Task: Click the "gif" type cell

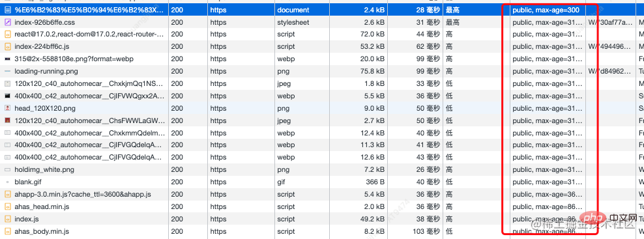Action: (282, 182)
